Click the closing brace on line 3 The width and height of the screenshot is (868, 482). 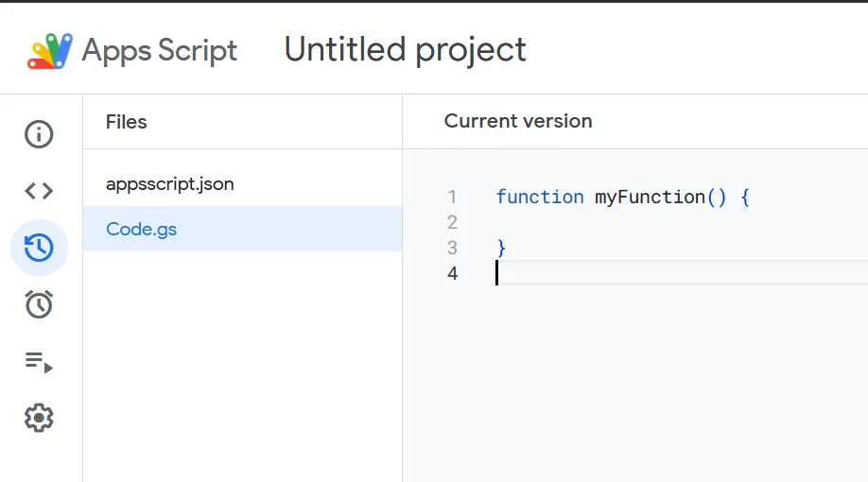click(501, 248)
